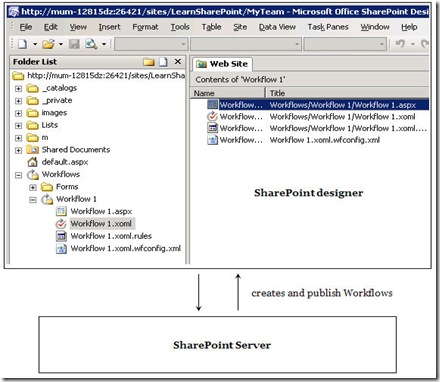Click the SharePoint Designer title bar app icon
The height and width of the screenshot is (382, 440).
click(14, 12)
